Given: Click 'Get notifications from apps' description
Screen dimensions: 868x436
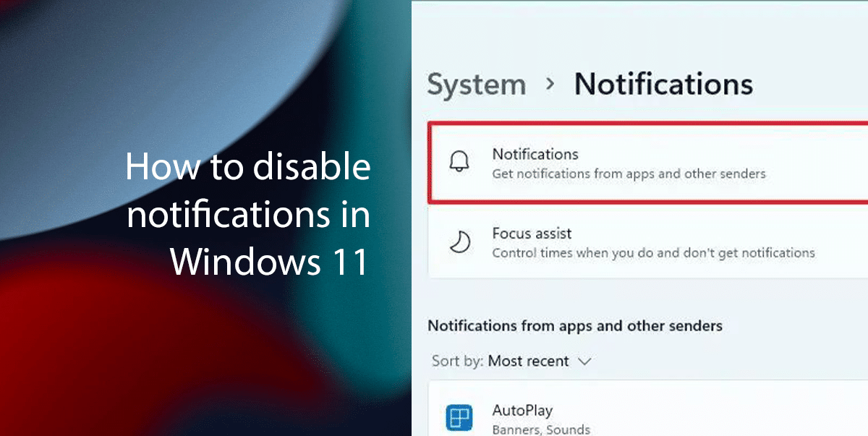Looking at the screenshot, I should (x=628, y=174).
